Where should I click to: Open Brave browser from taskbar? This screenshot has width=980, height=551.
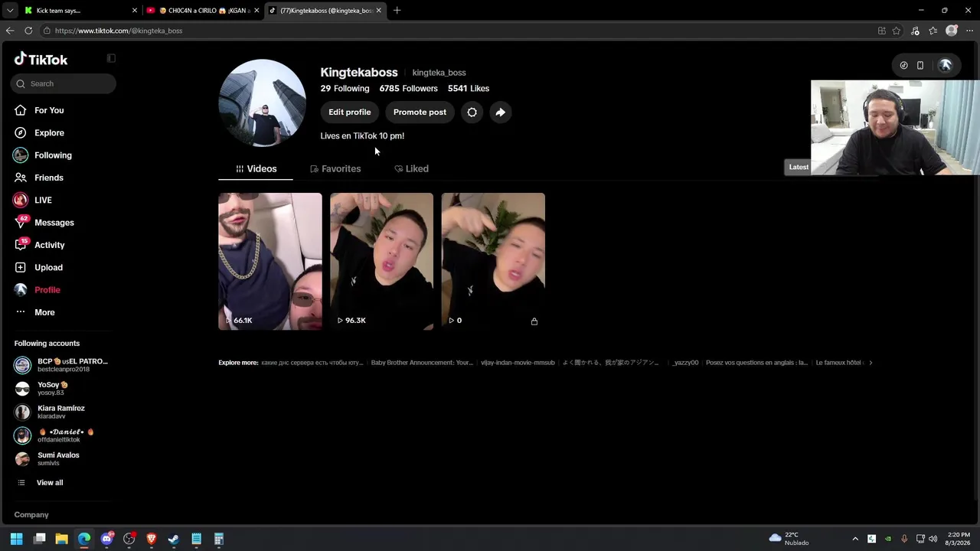click(152, 539)
